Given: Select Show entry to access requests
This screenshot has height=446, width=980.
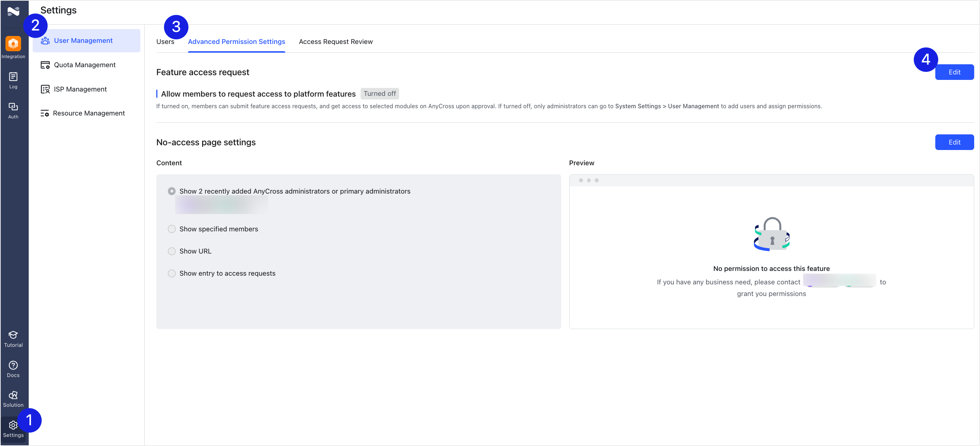Looking at the screenshot, I should point(172,273).
